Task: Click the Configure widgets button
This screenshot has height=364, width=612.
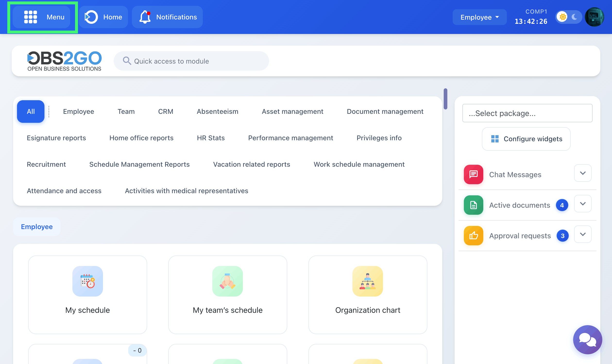Action: coord(526,139)
